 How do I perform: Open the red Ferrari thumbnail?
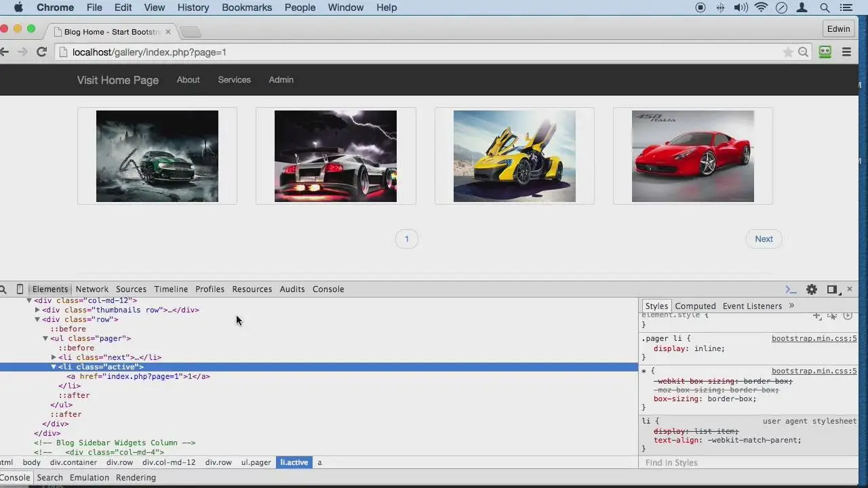point(693,156)
